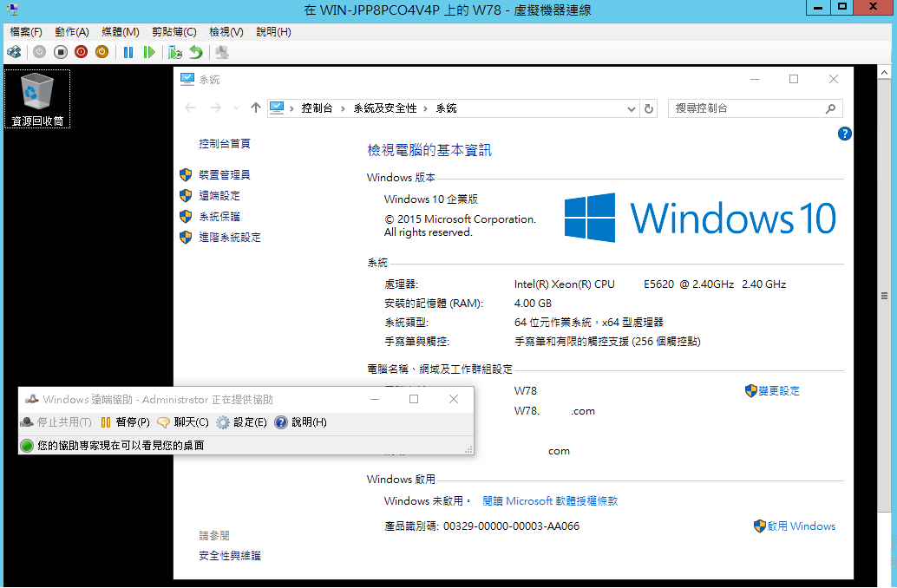Open the 剪貼簿(C) menu
Viewport: 897px width, 588px height.
point(174,32)
